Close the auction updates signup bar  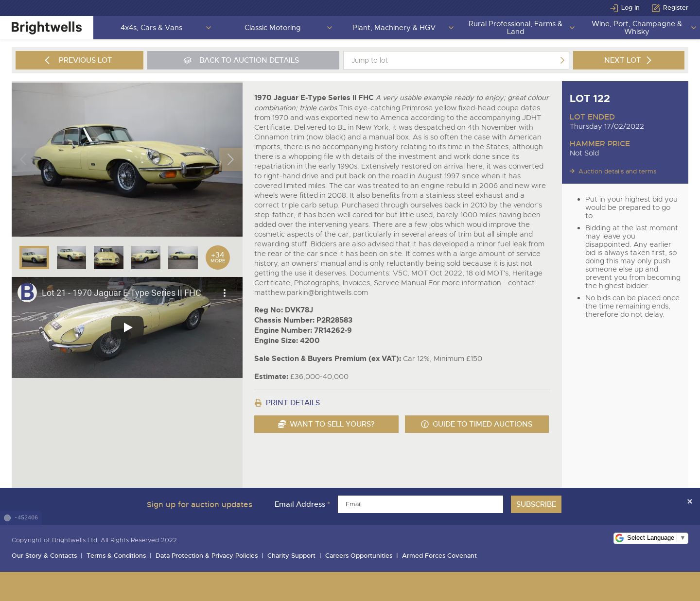(x=689, y=501)
